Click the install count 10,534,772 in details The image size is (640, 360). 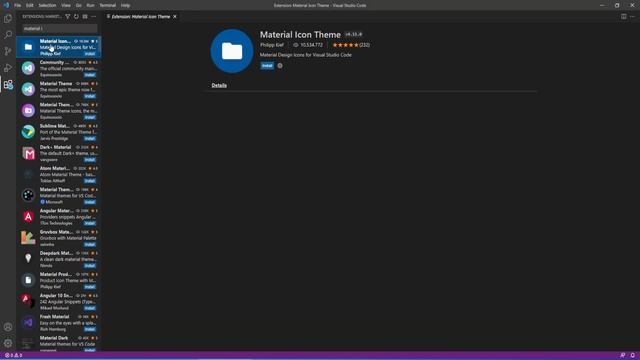point(311,45)
